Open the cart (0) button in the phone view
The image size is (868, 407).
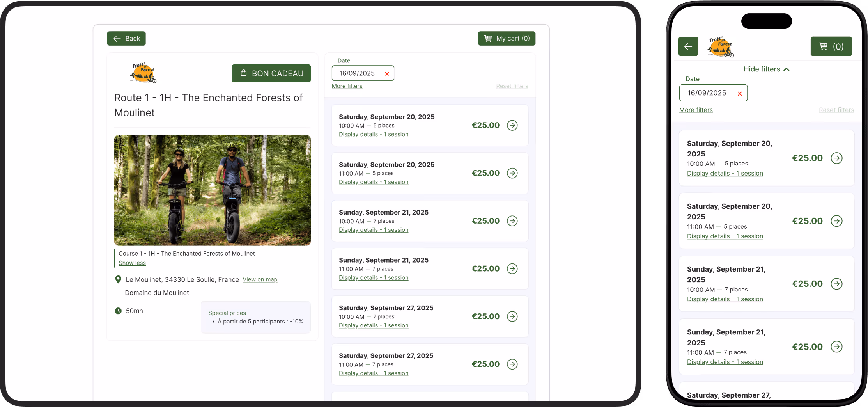pos(831,47)
